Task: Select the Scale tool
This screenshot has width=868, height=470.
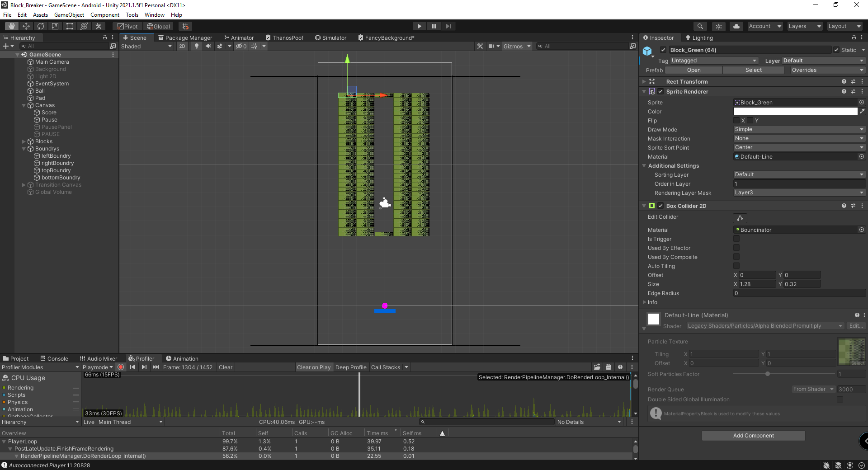Action: (55, 26)
